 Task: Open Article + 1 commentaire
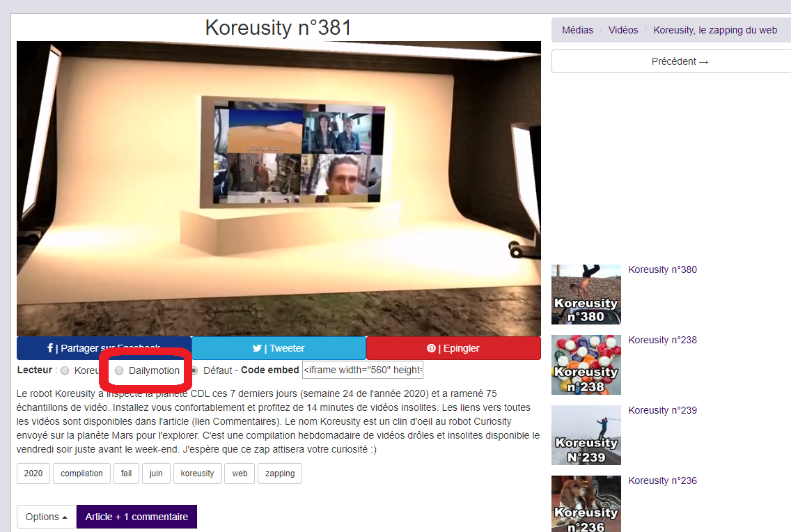pyautogui.click(x=136, y=517)
